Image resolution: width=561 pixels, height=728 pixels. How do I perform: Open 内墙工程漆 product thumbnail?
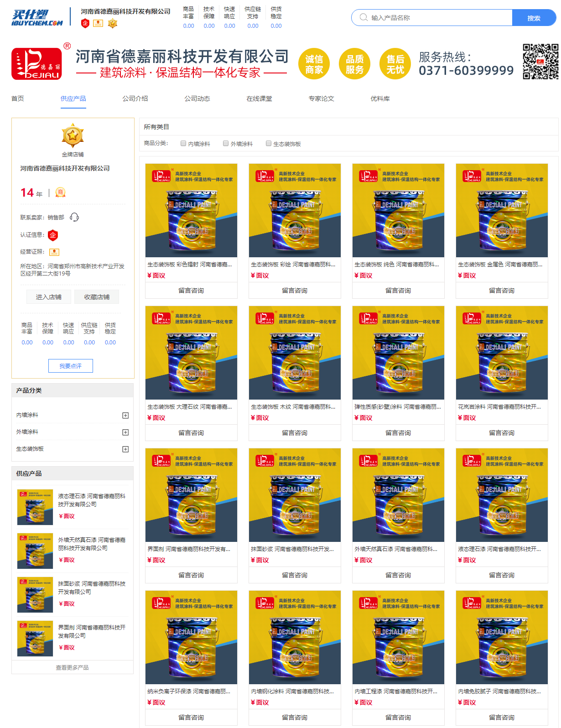(x=399, y=637)
